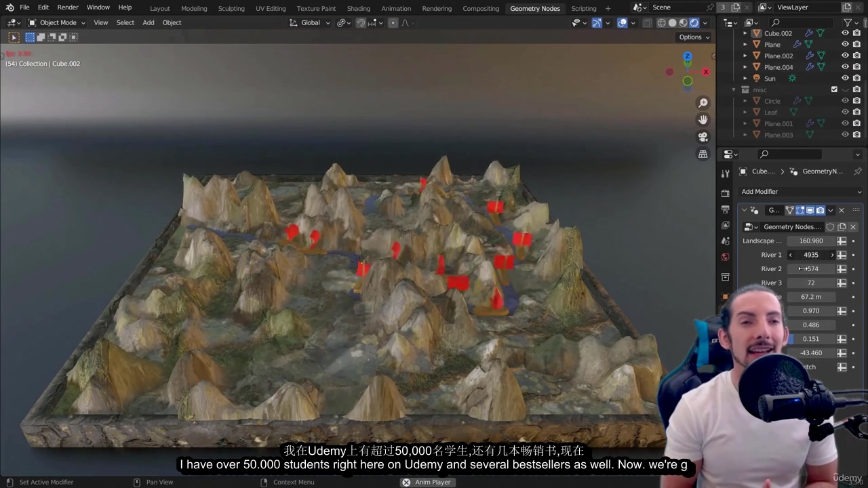The height and width of the screenshot is (488, 868).
Task: Toggle Sun visibility eye
Action: tap(845, 79)
